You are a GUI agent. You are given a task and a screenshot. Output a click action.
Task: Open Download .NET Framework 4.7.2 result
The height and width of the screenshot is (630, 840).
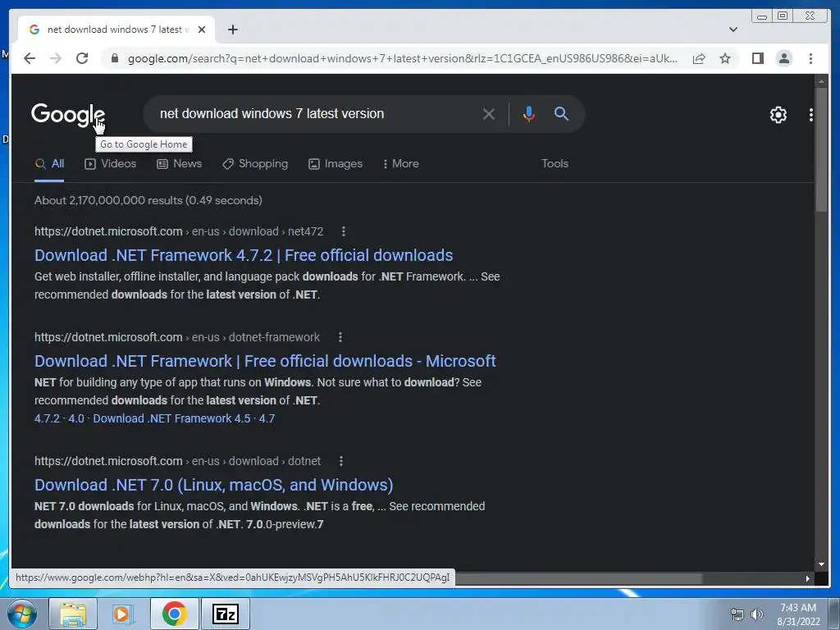pyautogui.click(x=244, y=255)
